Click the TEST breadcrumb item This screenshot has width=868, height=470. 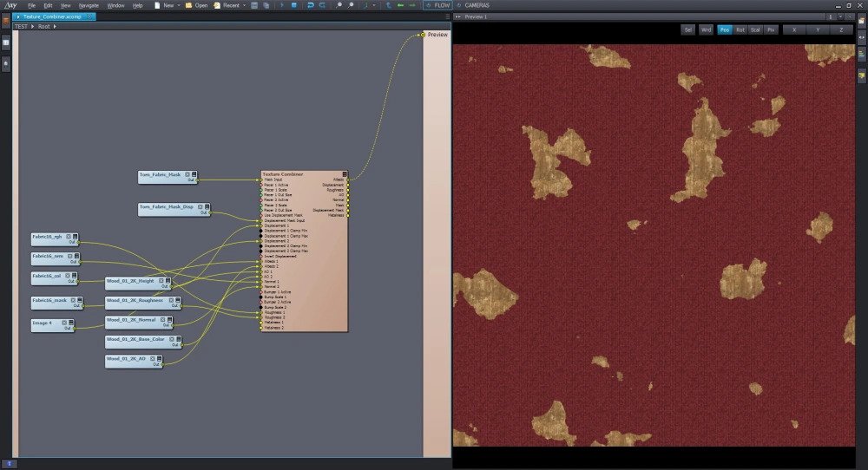tap(21, 27)
